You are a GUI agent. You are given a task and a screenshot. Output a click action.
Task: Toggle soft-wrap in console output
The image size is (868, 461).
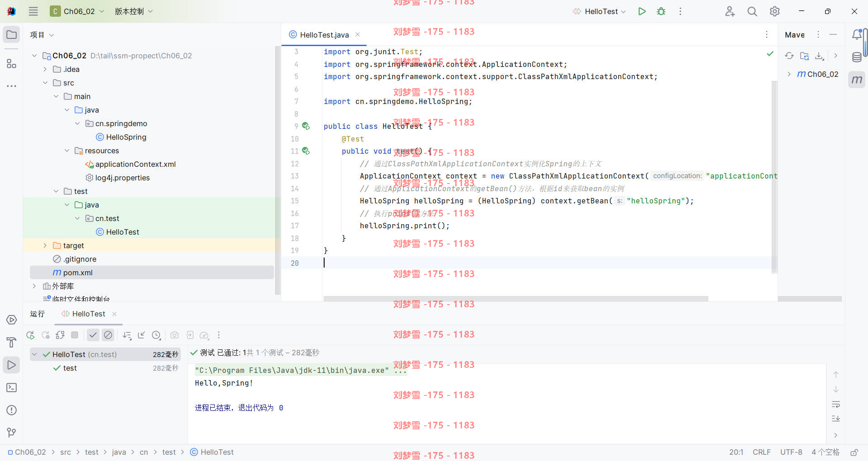click(x=836, y=404)
